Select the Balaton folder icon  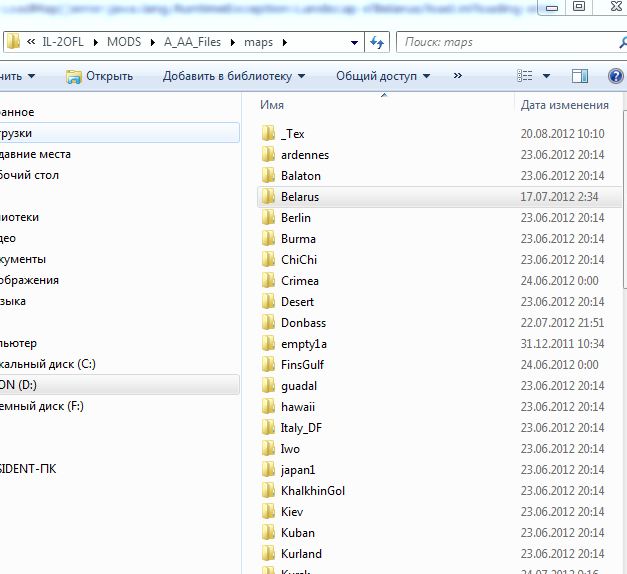click(268, 175)
